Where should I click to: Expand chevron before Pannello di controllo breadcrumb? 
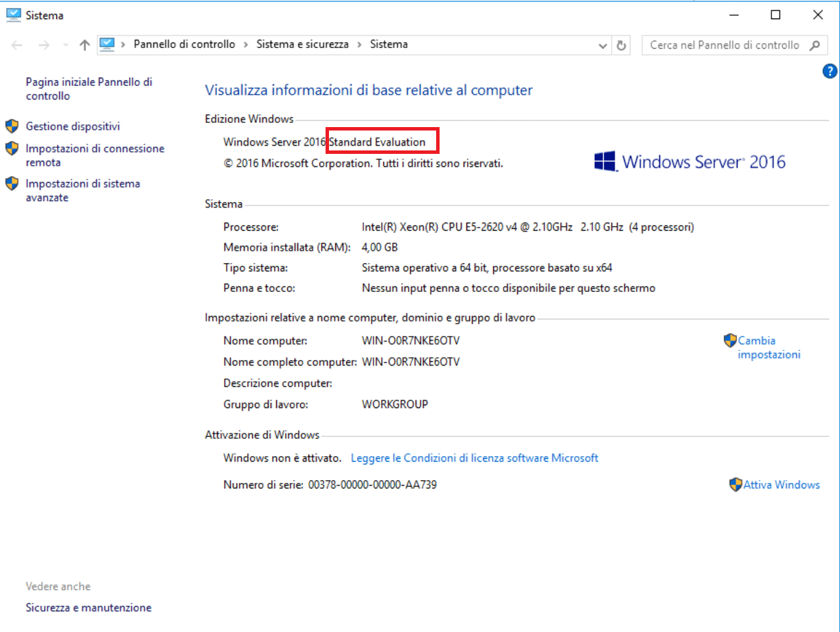pyautogui.click(x=124, y=45)
